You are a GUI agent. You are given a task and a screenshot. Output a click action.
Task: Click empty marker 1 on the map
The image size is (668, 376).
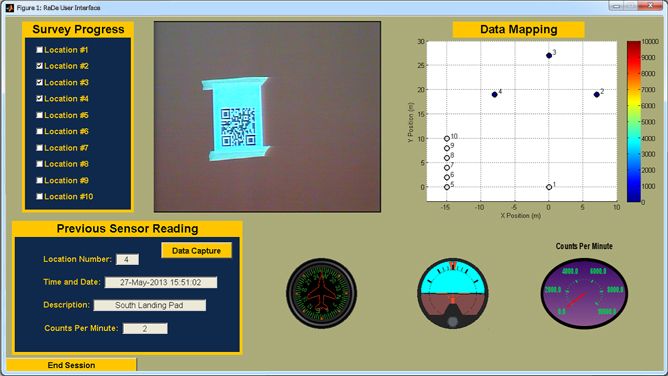549,187
